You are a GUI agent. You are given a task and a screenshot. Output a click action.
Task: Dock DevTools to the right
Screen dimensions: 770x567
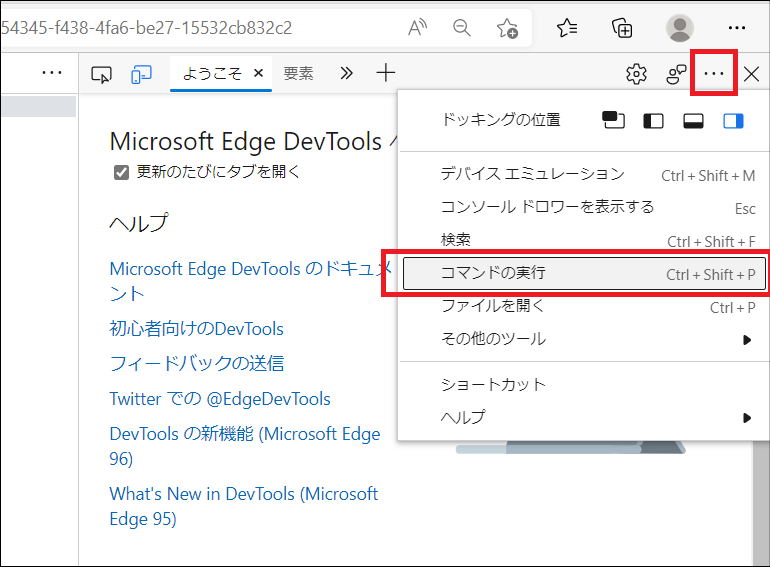tap(733, 121)
